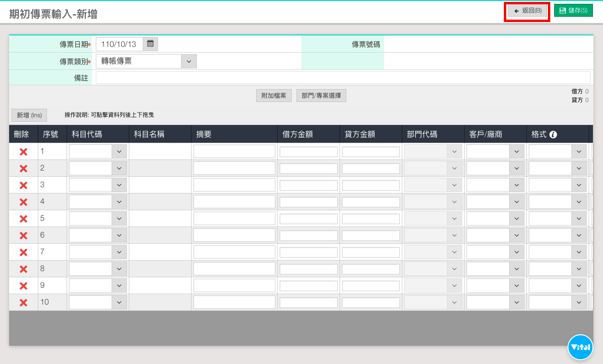Expand 客戶/廠商 dropdown in row 3
Viewport: 603px width, 364px height.
coord(516,185)
